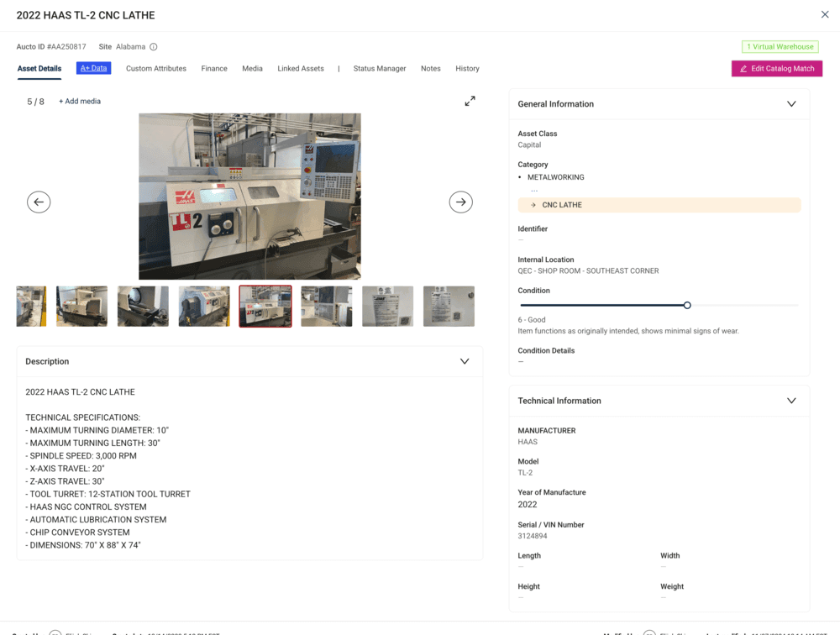Click the Capital asset class value
The height and width of the screenshot is (635, 840).
coord(529,144)
